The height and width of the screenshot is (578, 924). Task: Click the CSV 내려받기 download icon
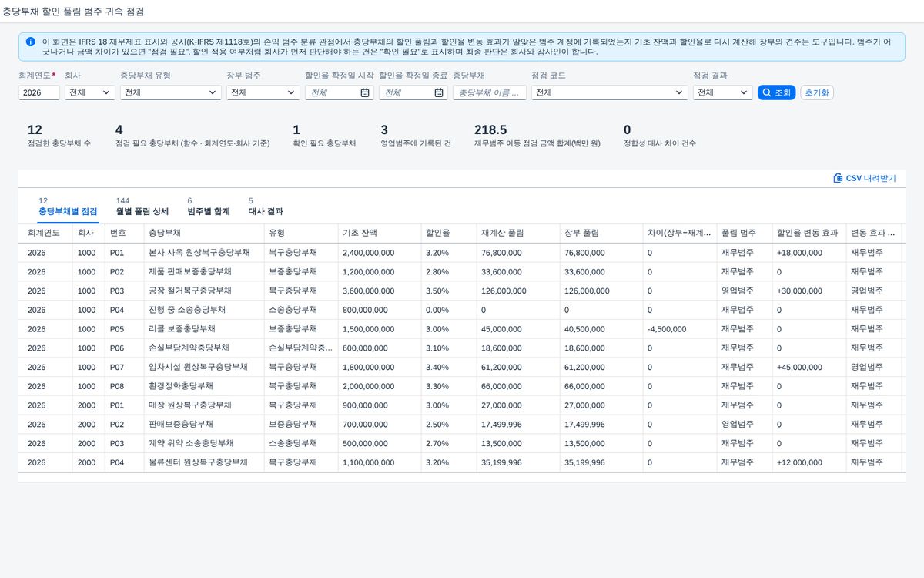838,178
